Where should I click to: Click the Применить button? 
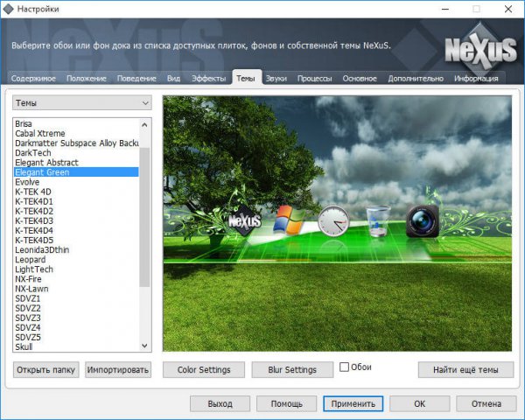pos(353,403)
